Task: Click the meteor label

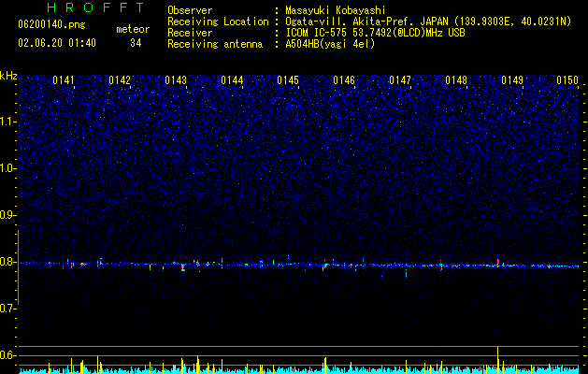Action: click(133, 29)
